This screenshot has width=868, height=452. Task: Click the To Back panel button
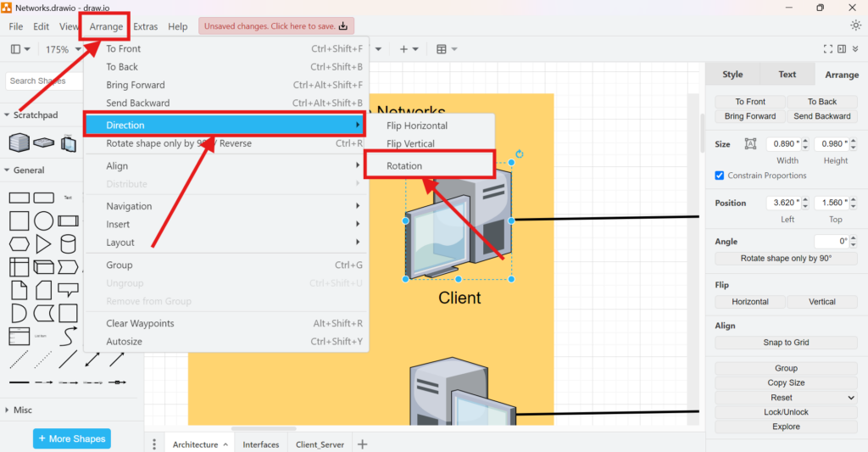[x=822, y=102]
